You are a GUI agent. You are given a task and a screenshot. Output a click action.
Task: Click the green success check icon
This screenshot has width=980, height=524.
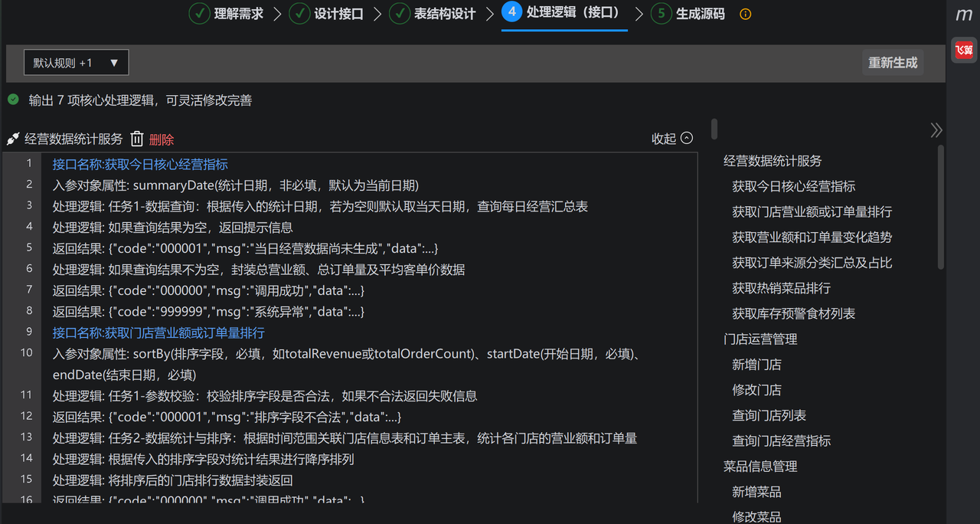click(x=13, y=100)
